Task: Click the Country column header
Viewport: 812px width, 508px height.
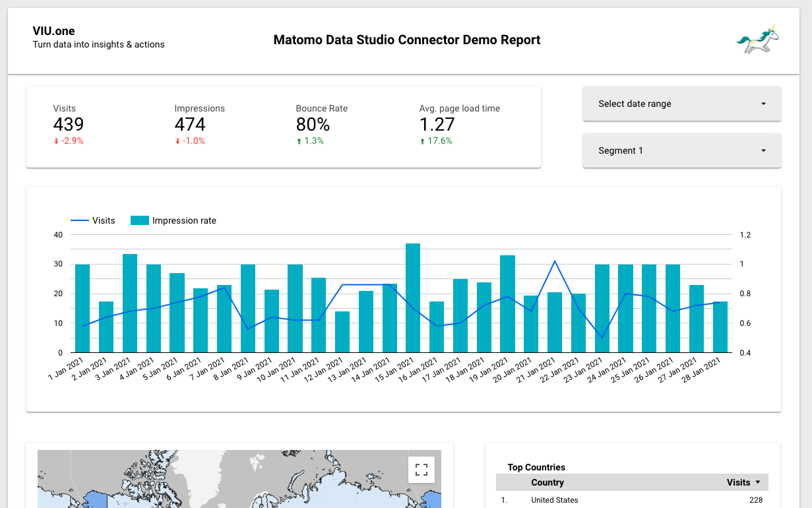Action: [547, 482]
